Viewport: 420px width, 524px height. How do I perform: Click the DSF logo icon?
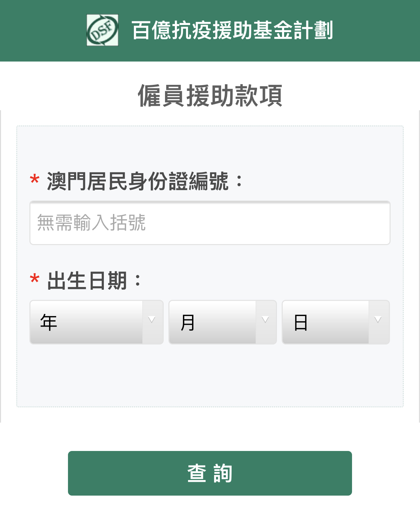click(x=102, y=30)
